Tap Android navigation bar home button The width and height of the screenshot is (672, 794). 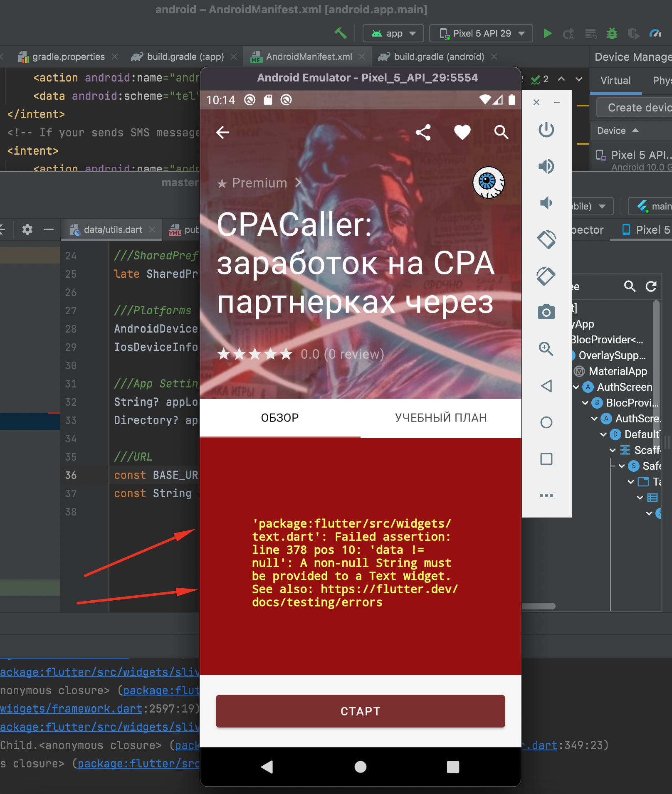(x=360, y=767)
